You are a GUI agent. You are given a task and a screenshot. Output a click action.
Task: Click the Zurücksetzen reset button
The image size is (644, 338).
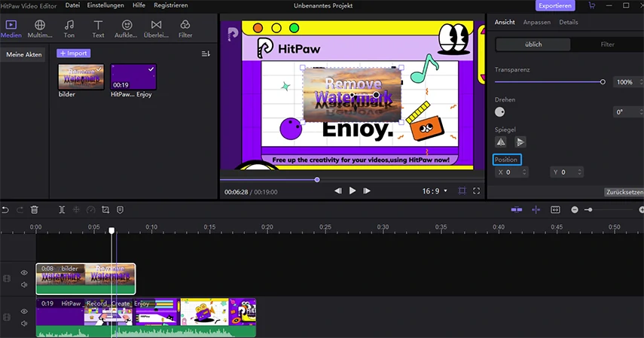coord(624,192)
